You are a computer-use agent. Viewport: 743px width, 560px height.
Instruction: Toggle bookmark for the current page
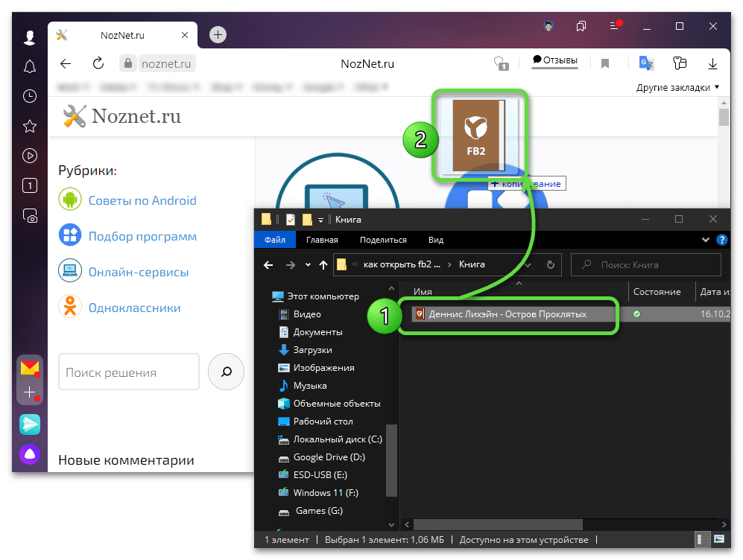click(x=605, y=64)
